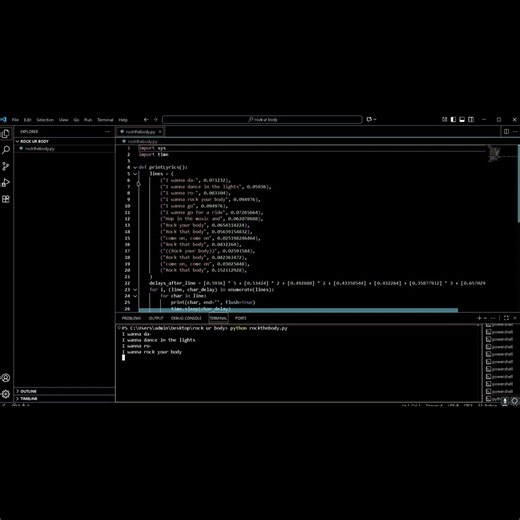This screenshot has width=520, height=520.
Task: Switch to the DEBUG CONSOLE tab
Action: point(186,318)
